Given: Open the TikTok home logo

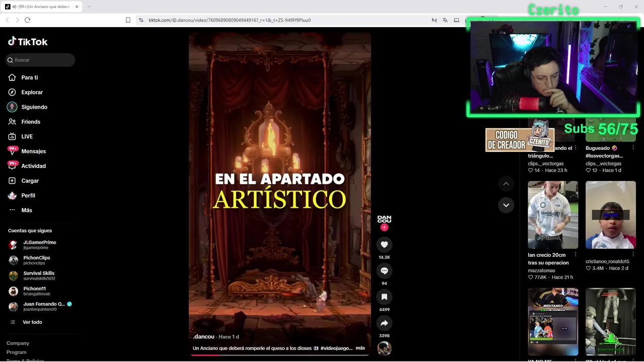Looking at the screenshot, I should (28, 42).
